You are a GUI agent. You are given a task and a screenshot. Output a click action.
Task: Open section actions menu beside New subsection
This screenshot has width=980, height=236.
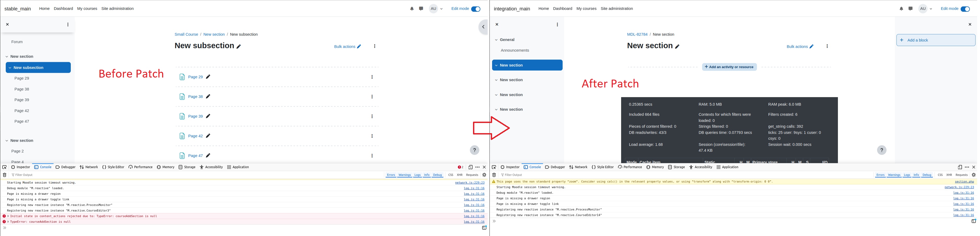(x=374, y=46)
